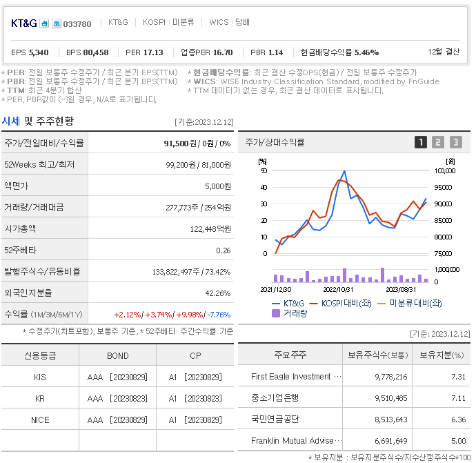476x463 pixels.
Task: Click stock code 033780
Action: [77, 24]
